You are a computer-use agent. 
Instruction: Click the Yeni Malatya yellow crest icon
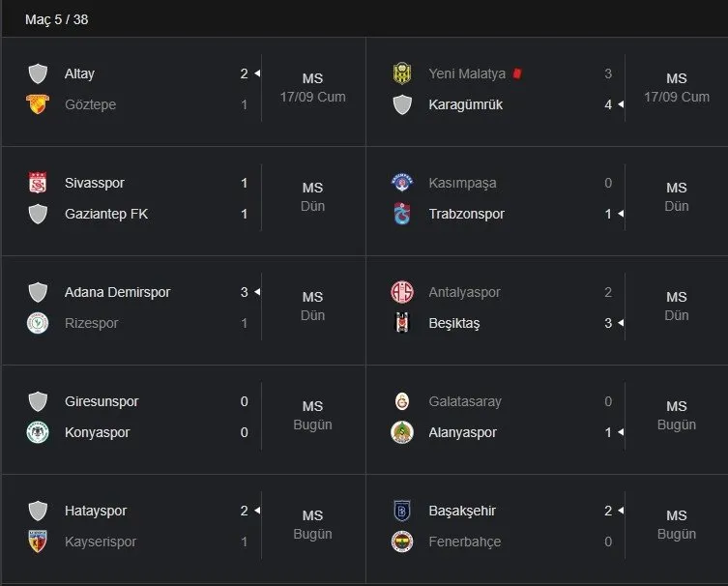(402, 73)
